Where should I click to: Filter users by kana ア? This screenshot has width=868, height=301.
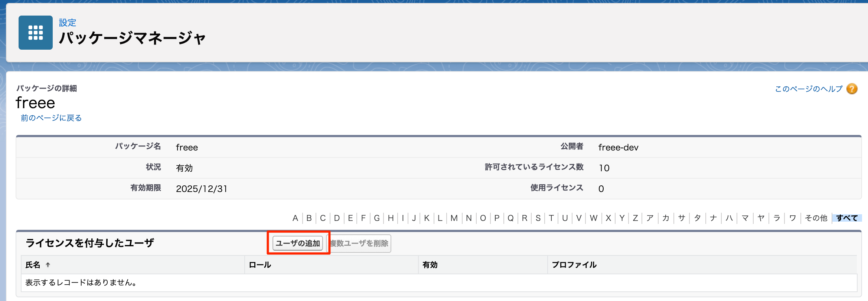click(650, 218)
